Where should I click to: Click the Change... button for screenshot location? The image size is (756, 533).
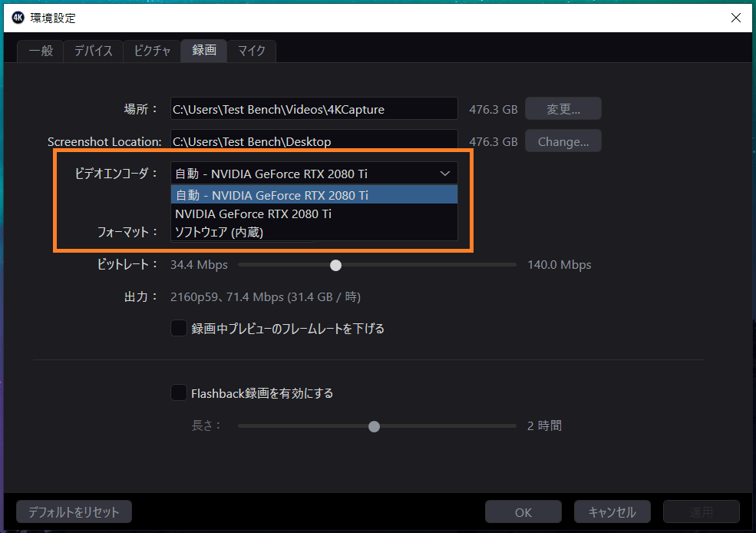(x=563, y=141)
